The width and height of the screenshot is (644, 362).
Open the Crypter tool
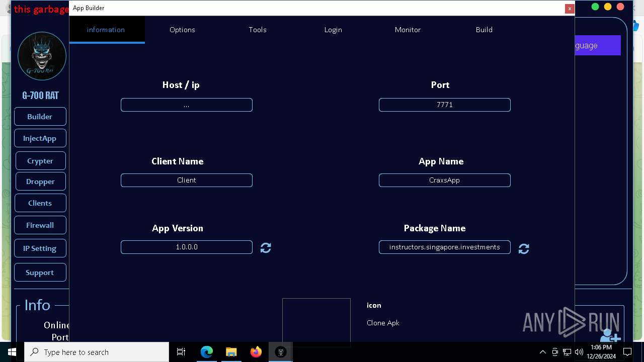40,161
